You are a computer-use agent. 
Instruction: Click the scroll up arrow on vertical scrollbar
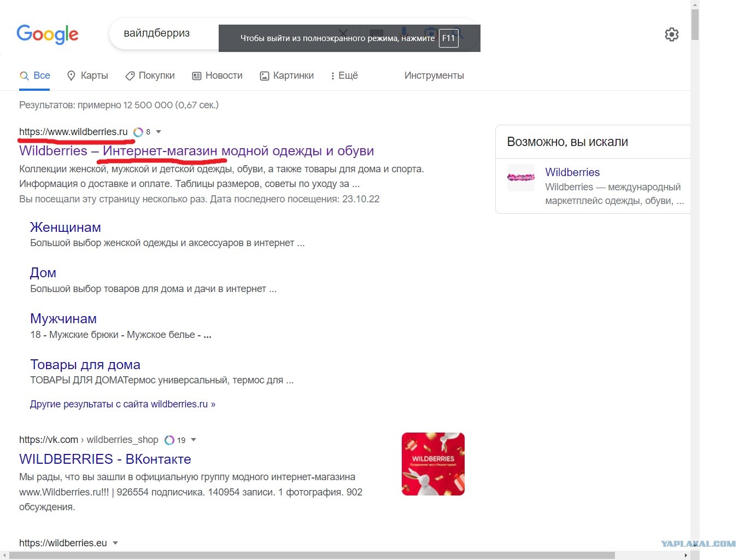coord(695,4)
